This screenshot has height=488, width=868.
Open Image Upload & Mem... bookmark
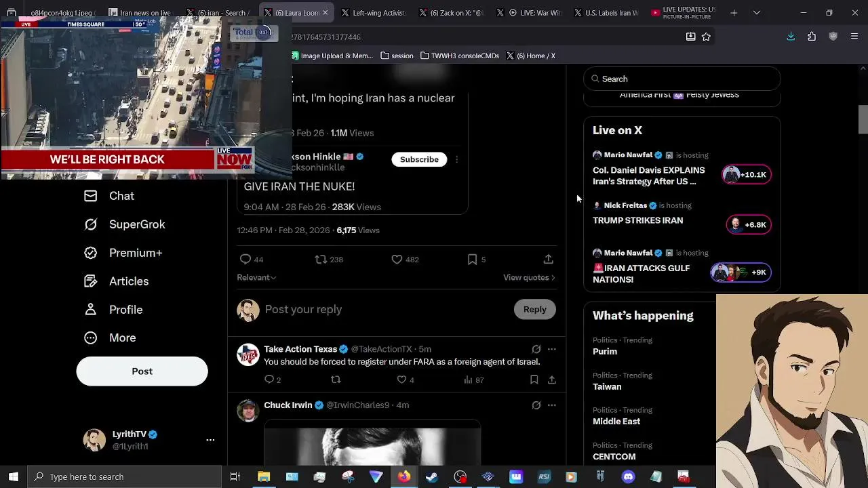click(x=332, y=56)
